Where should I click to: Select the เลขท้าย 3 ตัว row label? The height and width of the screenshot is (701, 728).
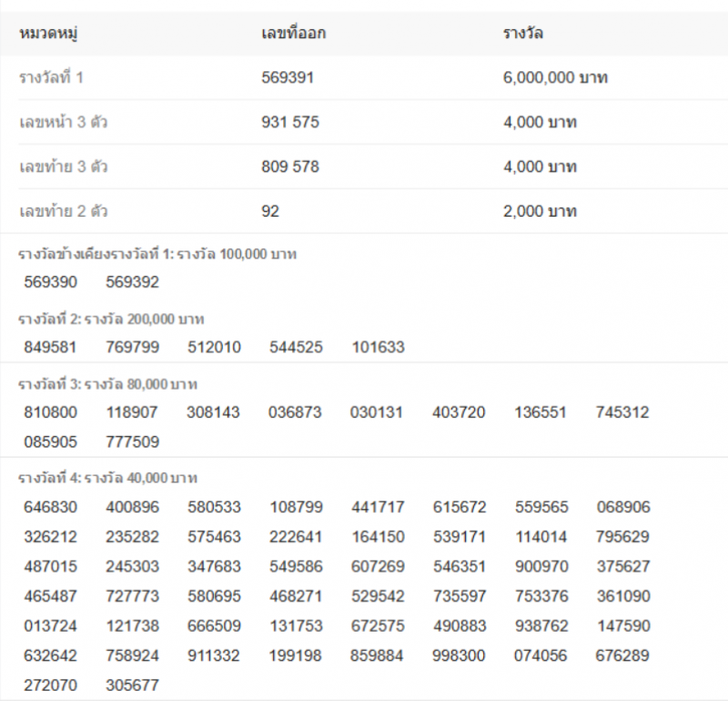[63, 167]
